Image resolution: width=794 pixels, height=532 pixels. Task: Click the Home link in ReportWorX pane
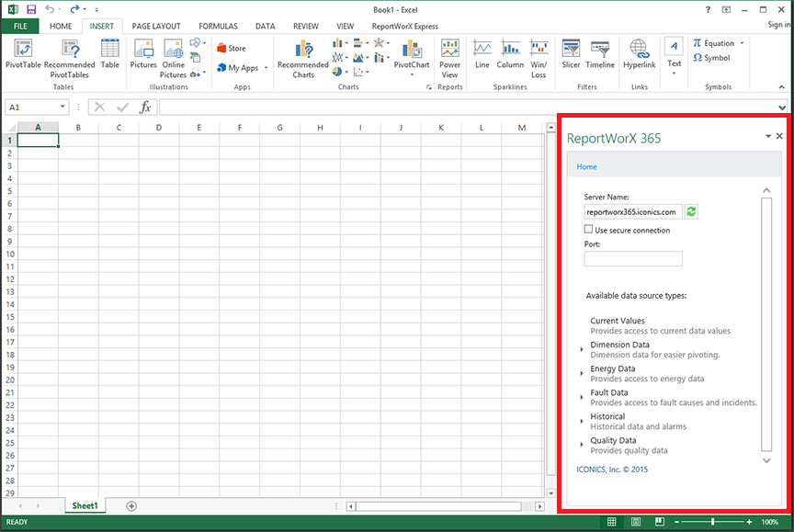point(587,166)
